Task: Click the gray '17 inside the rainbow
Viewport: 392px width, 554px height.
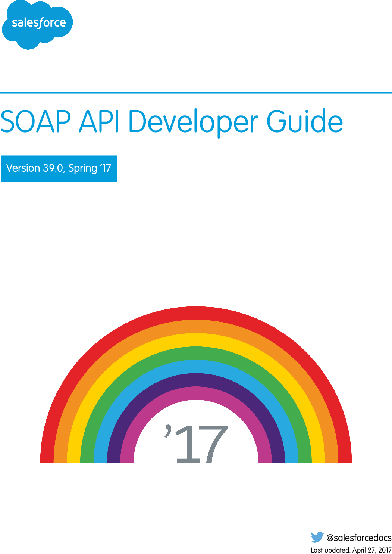Action: click(x=196, y=443)
